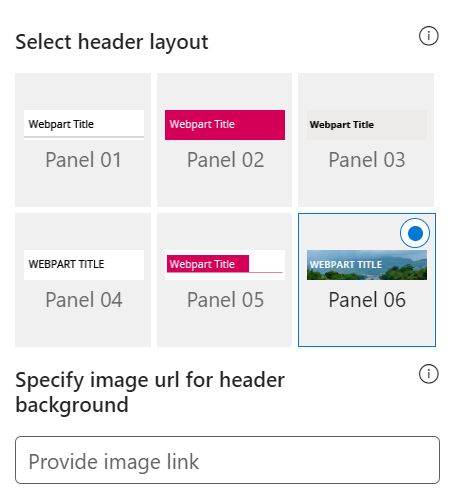Pick Panel 05 header layout

pos(224,280)
